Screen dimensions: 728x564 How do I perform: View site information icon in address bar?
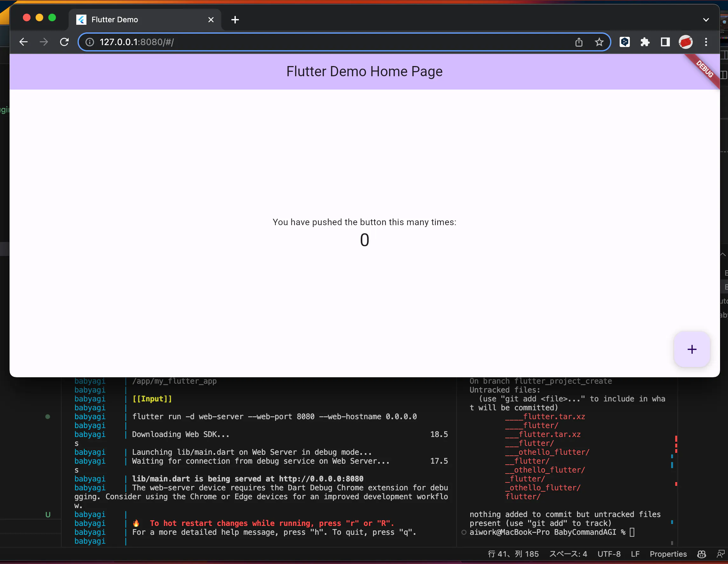[x=90, y=42]
